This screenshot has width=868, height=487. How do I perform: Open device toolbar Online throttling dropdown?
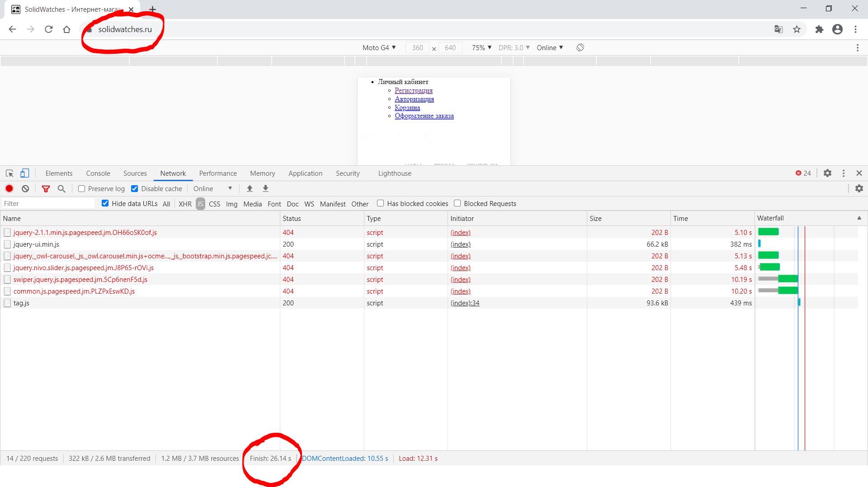tap(550, 47)
